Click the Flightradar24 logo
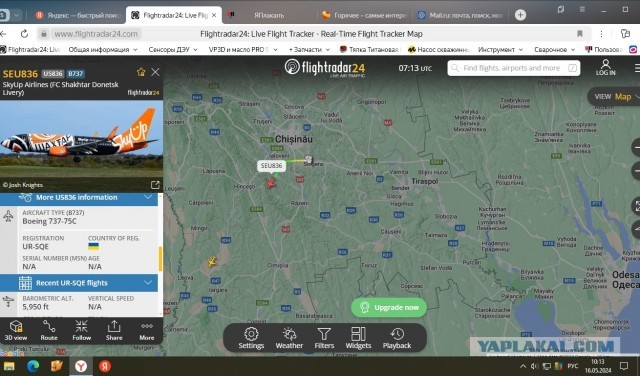The image size is (640, 376). [x=324, y=68]
